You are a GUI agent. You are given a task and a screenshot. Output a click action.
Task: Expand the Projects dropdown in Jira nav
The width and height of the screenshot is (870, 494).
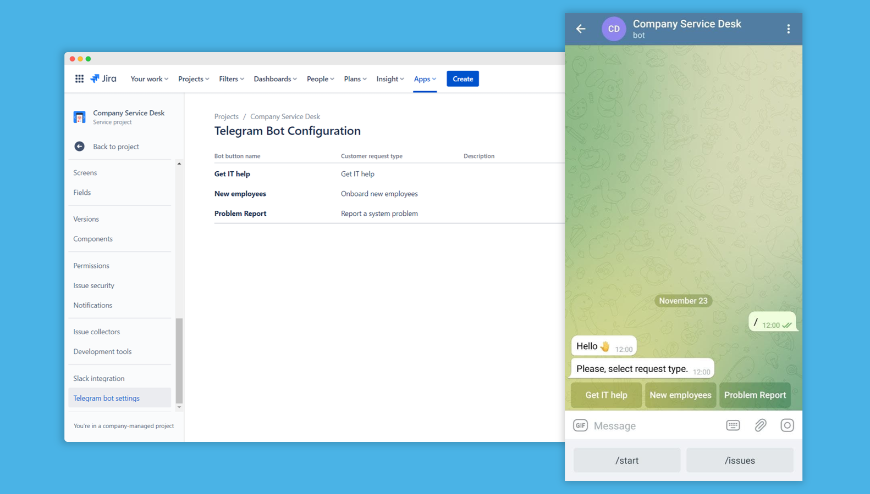[x=194, y=79]
